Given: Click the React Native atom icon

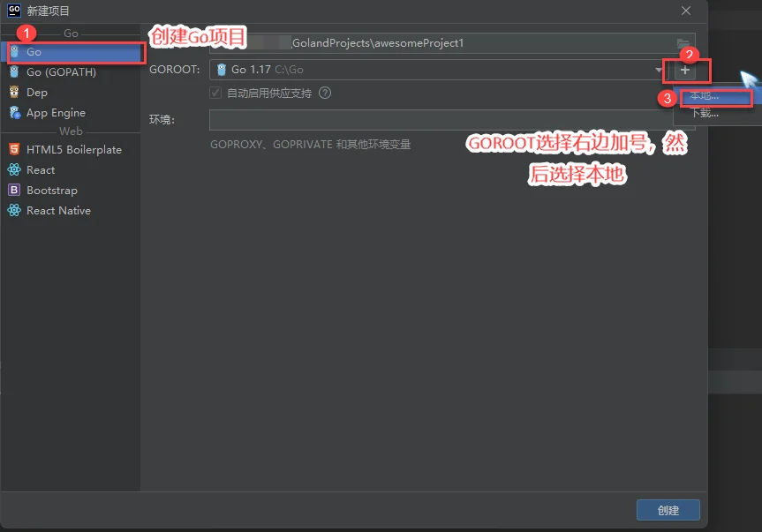Looking at the screenshot, I should [x=15, y=210].
